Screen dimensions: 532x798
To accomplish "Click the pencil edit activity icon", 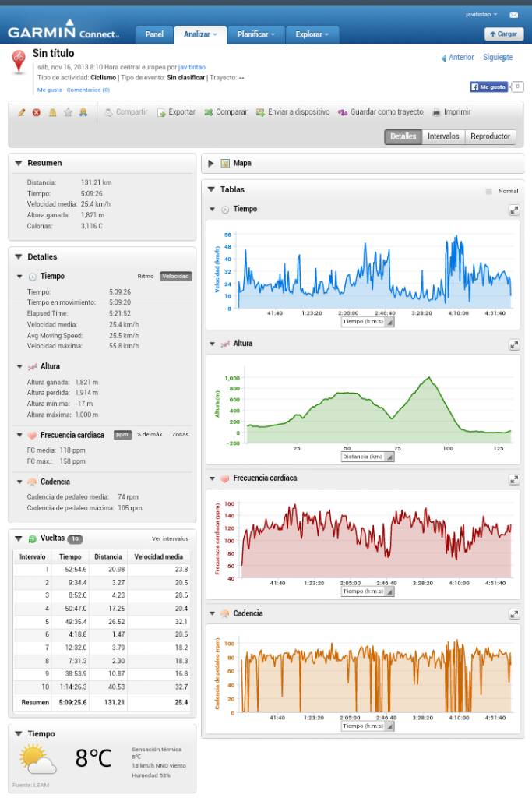I will pos(22,112).
